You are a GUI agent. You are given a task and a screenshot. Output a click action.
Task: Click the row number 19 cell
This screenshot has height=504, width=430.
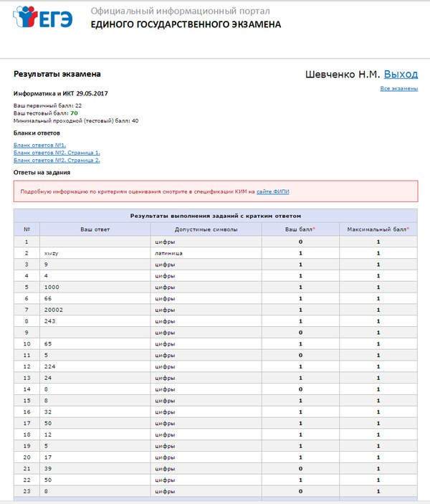[27, 446]
